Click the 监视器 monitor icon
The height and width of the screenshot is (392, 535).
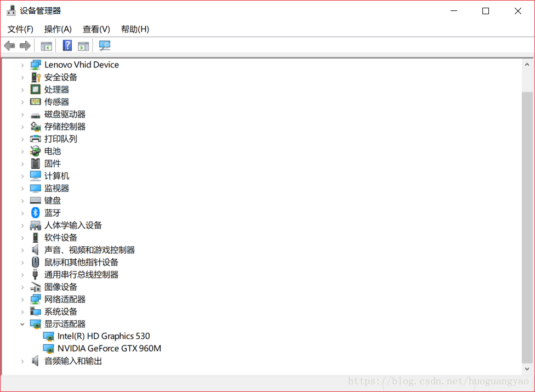[x=36, y=188]
